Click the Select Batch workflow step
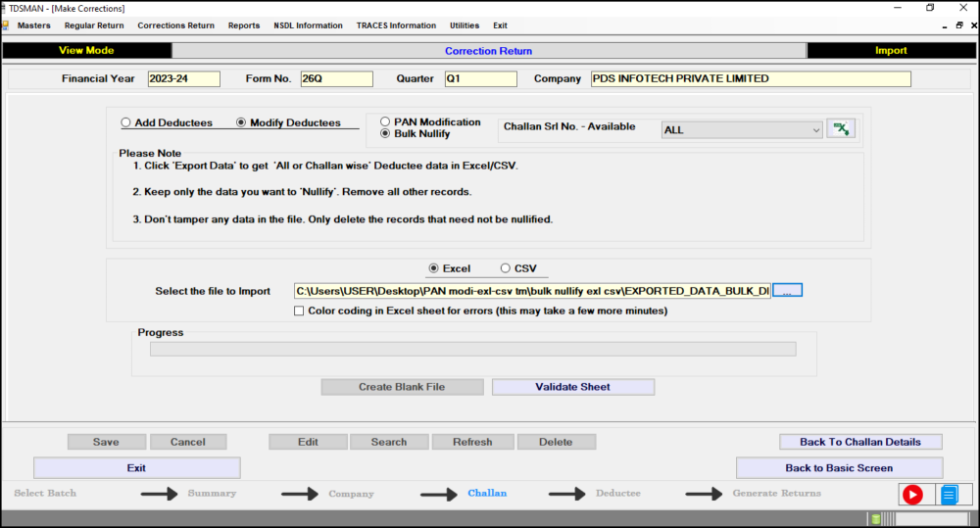Image resolution: width=980 pixels, height=528 pixels. (45, 493)
